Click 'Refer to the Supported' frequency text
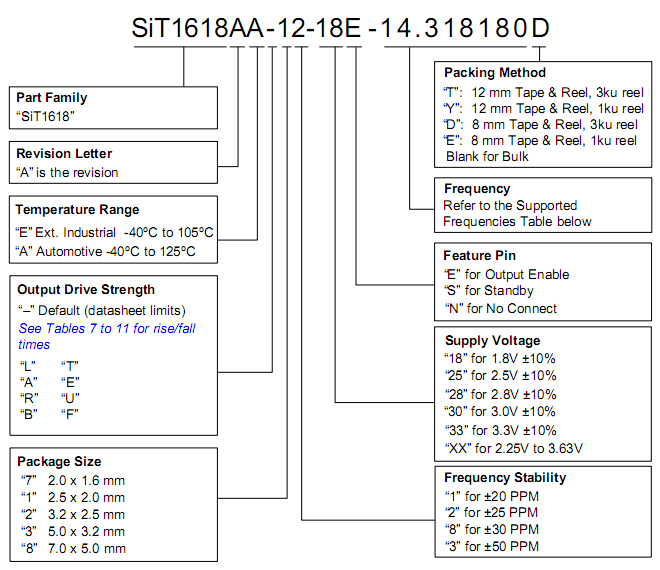The width and height of the screenshot is (660, 570). pos(510,205)
